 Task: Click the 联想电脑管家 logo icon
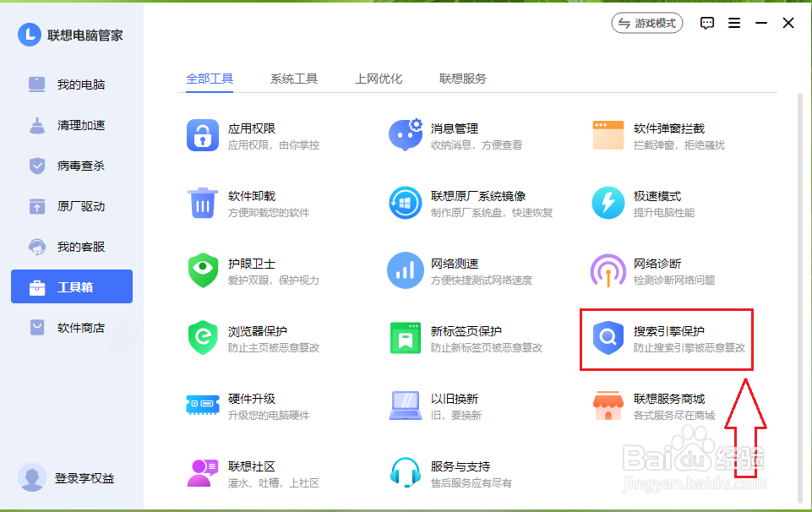[30, 35]
